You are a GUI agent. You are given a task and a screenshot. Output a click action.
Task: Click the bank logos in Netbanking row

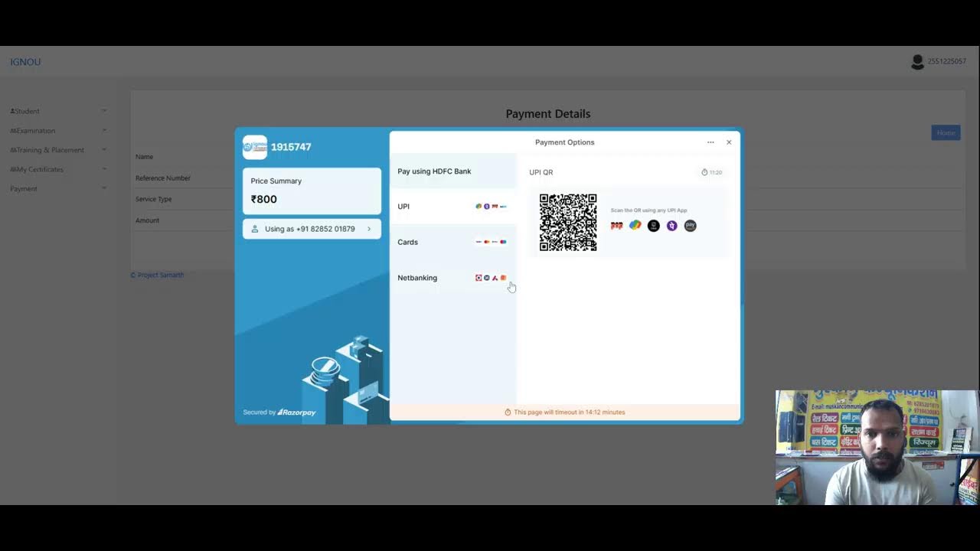point(491,278)
